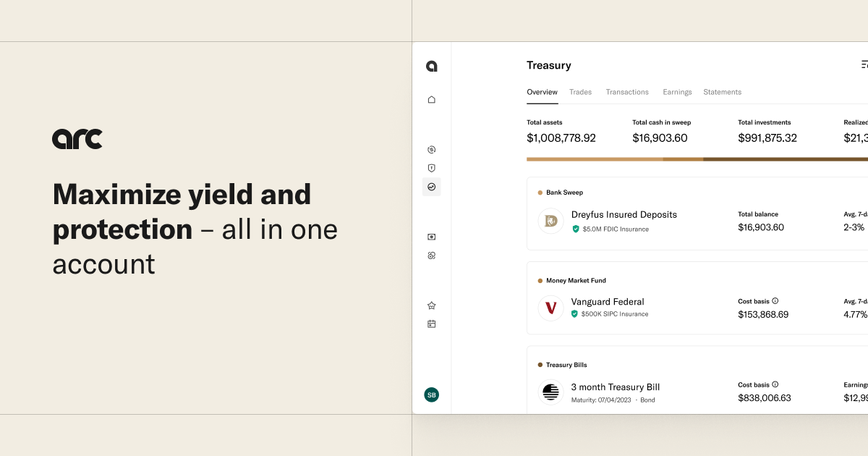Open the calendar icon in sidebar
Screen dimensions: 868x456
pyautogui.click(x=432, y=324)
